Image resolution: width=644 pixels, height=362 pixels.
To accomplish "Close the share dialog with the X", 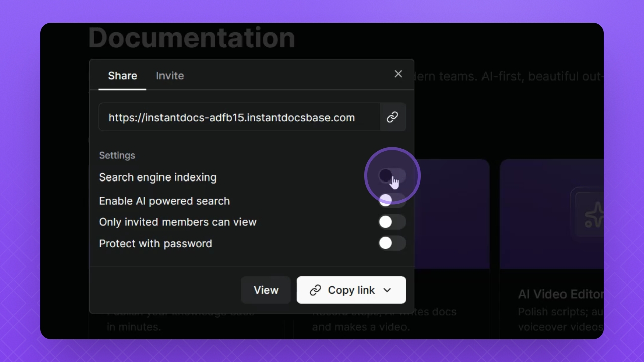I will click(398, 74).
